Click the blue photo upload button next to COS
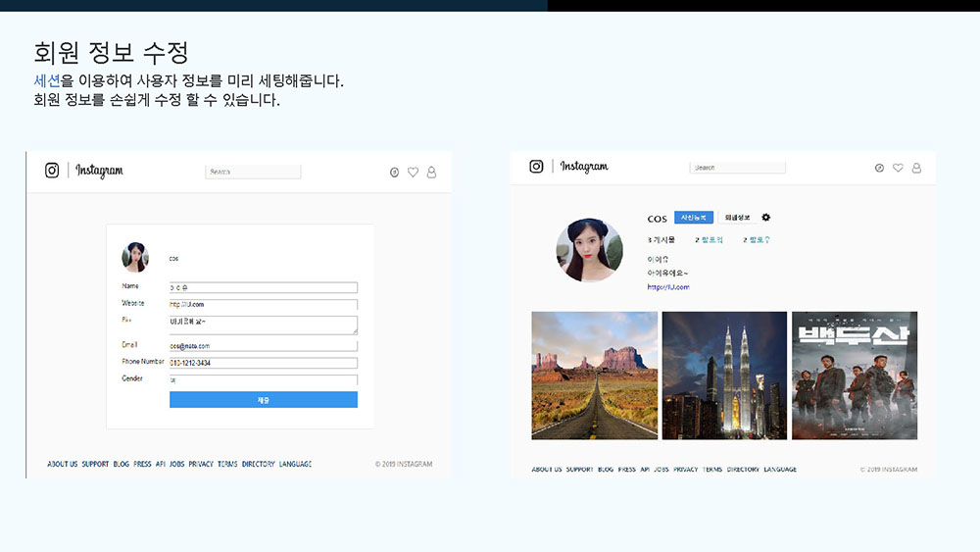Image resolution: width=980 pixels, height=552 pixels. point(694,218)
